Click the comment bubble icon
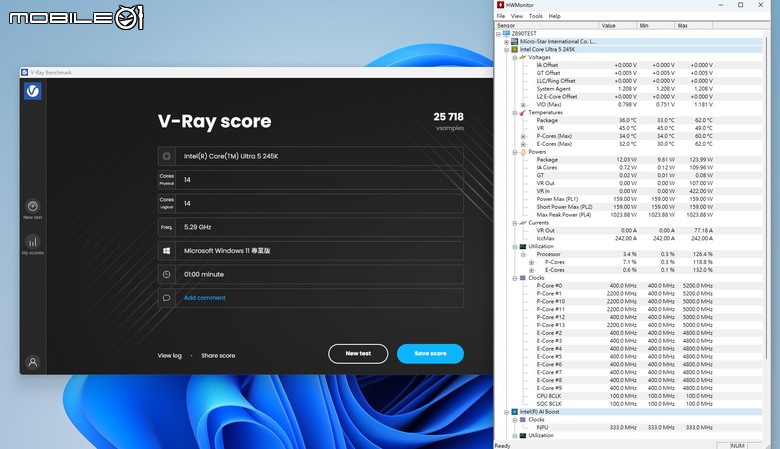780x449 pixels. pyautogui.click(x=167, y=298)
